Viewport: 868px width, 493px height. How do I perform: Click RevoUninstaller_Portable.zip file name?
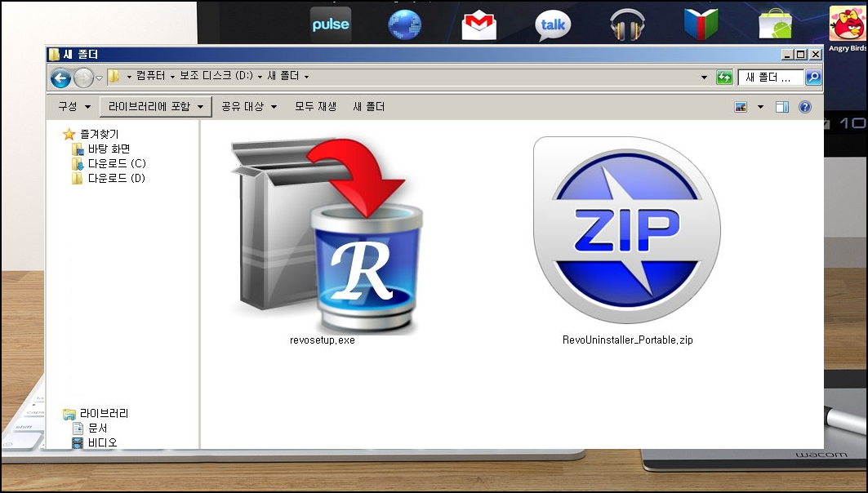pos(628,340)
